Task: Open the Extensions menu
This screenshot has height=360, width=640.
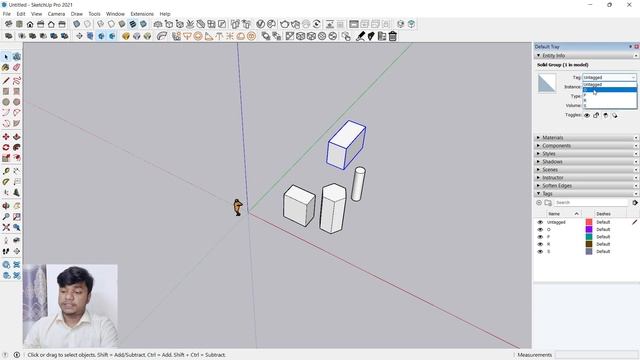Action: 142,14
